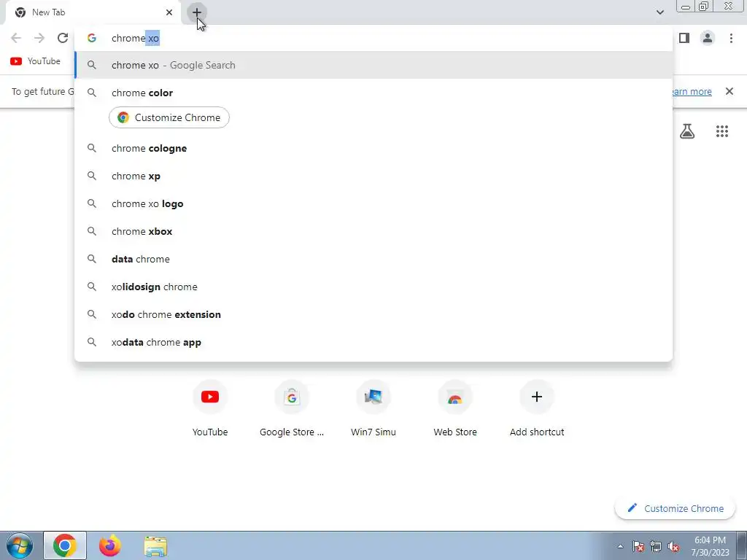Close the New Tab tab

(169, 12)
